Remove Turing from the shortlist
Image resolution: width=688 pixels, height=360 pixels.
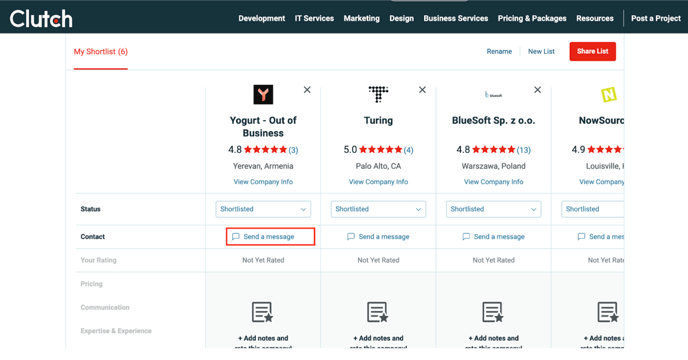click(422, 90)
